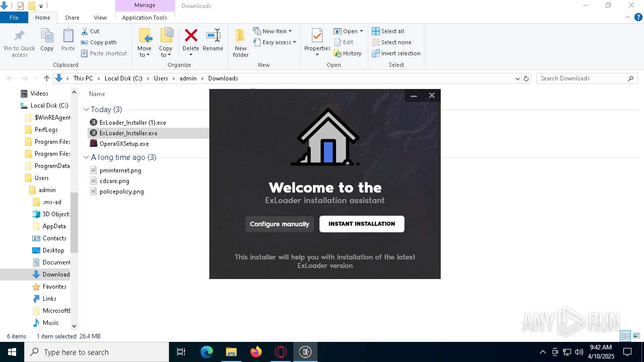The image size is (644, 362).
Task: Select ExLoader_Installer (1).exe file
Action: [x=133, y=123]
